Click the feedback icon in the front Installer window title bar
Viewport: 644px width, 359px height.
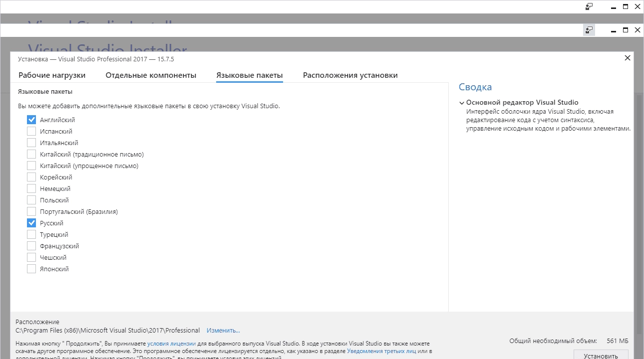[589, 30]
